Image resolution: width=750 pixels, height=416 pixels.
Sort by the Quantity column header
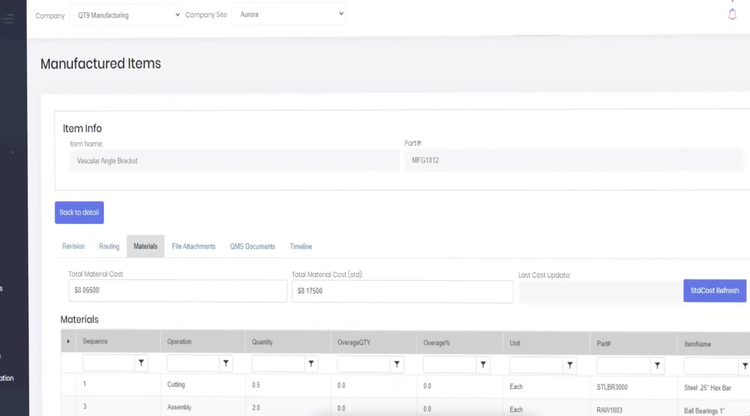(262, 342)
